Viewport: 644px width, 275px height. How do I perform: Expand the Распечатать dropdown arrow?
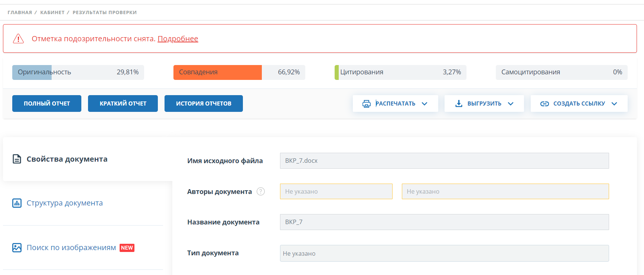(425, 104)
